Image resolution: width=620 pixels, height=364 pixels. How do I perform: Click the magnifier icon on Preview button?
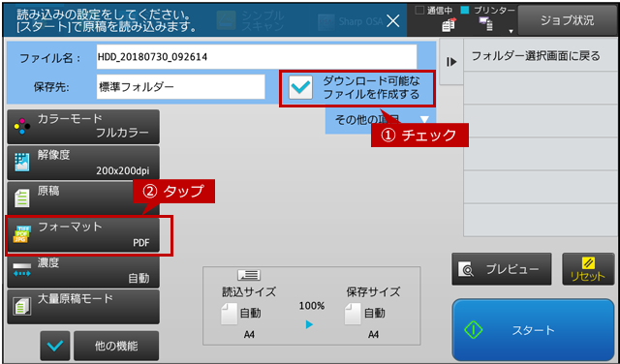[466, 269]
